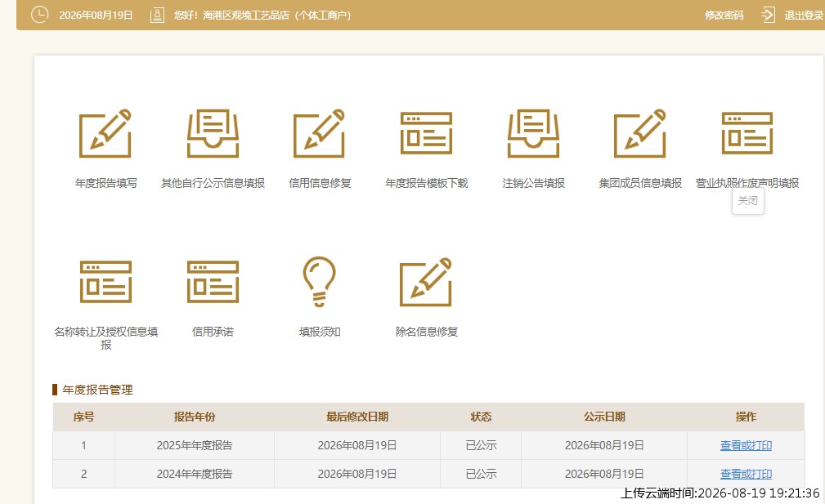The image size is (825, 504).
Task: Click the clock icon beside the date
Action: pos(39,15)
